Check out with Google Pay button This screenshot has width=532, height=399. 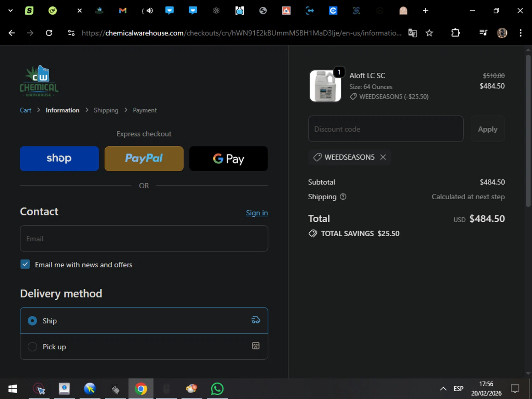click(x=228, y=159)
